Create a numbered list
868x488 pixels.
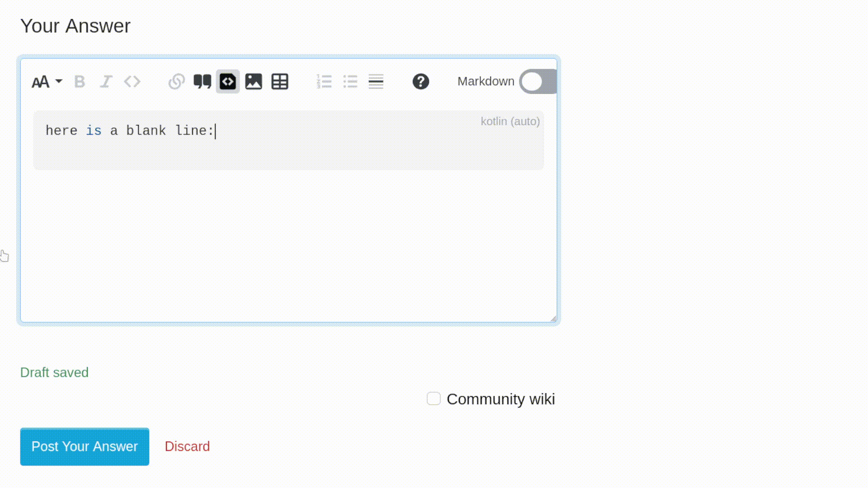[324, 82]
